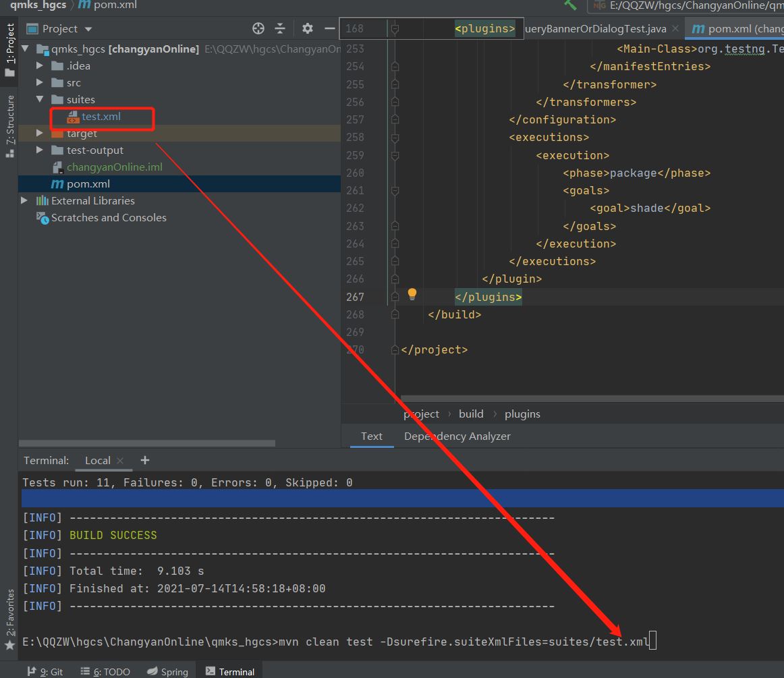Expand the src folder
784x678 pixels.
(40, 82)
